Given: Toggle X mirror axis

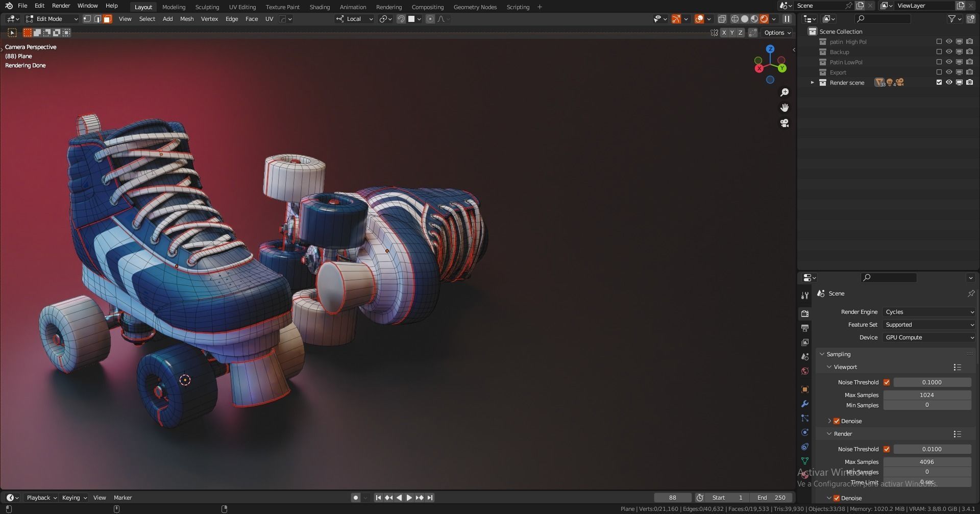Looking at the screenshot, I should (724, 33).
